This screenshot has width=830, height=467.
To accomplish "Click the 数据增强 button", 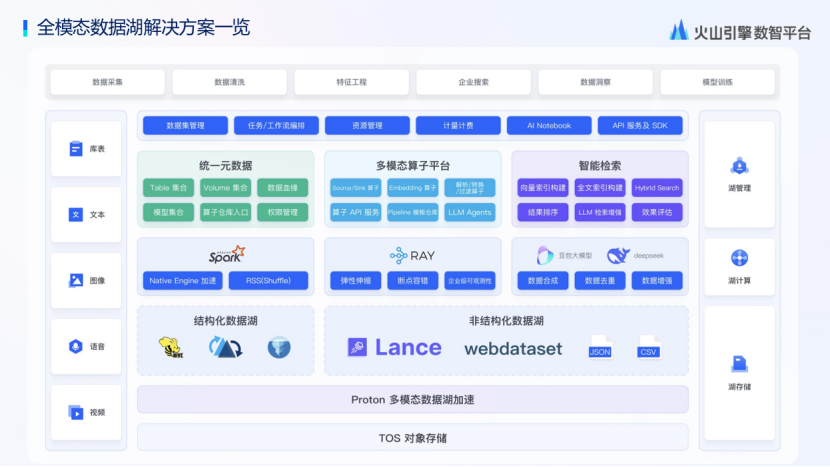I will click(x=657, y=281).
